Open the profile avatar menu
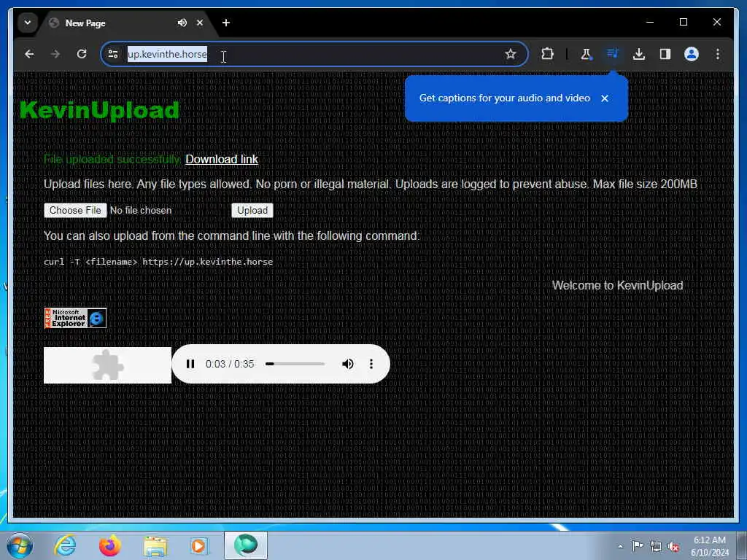 692,54
